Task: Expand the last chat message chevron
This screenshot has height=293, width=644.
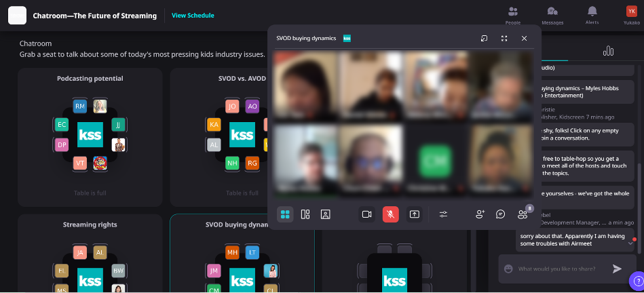Action: tap(631, 243)
